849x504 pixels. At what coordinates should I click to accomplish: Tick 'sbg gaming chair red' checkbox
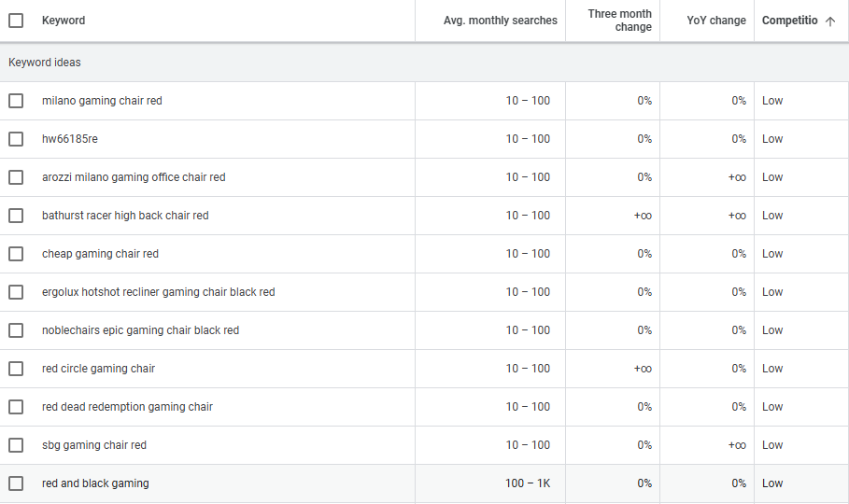[16, 445]
